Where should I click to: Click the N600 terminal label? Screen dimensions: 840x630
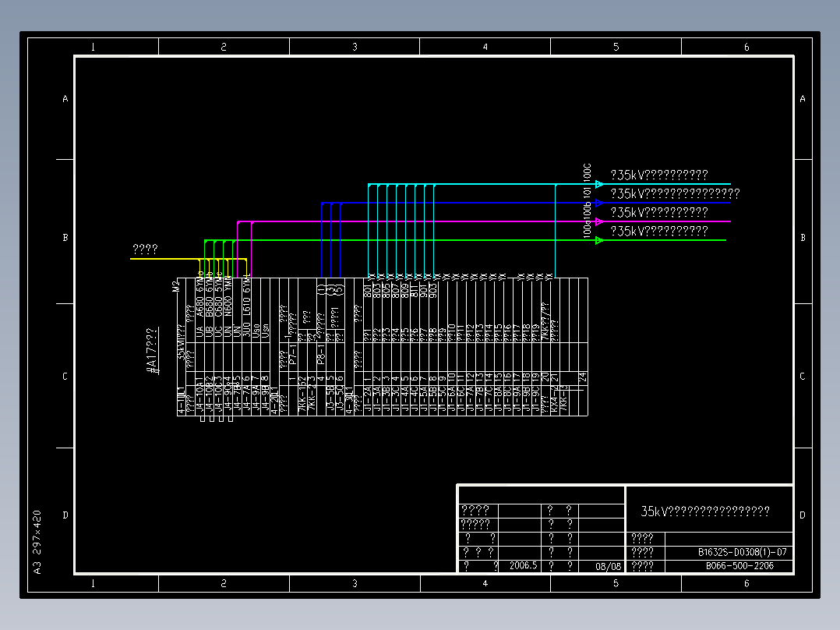228,306
